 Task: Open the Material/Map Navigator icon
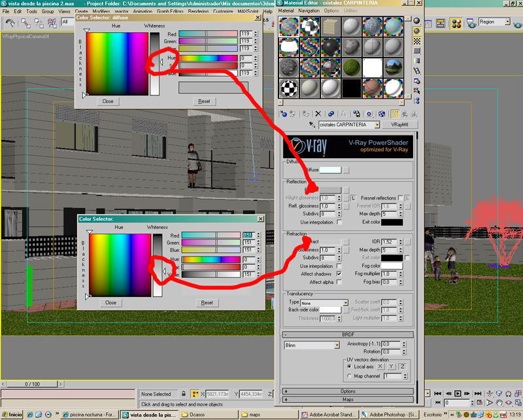[x=417, y=101]
